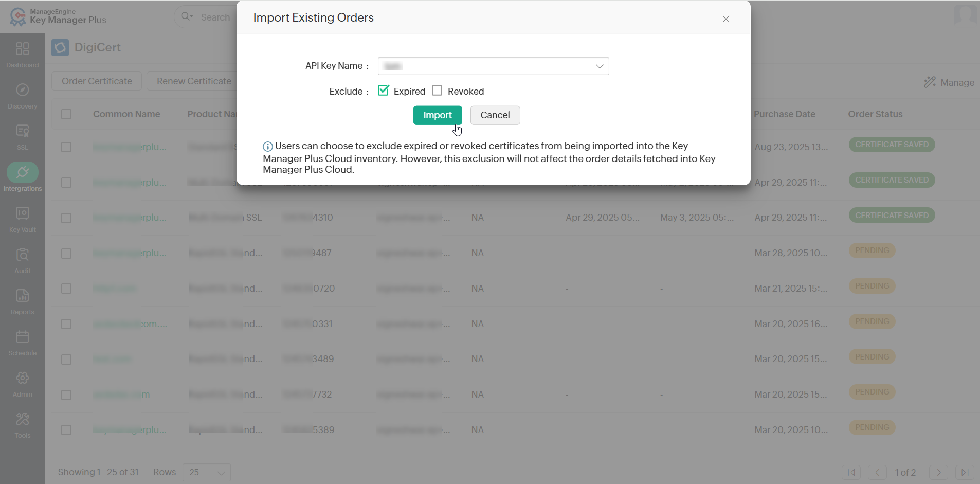The image size is (980, 484).
Task: Open the Discovery compass icon
Action: [x=23, y=90]
